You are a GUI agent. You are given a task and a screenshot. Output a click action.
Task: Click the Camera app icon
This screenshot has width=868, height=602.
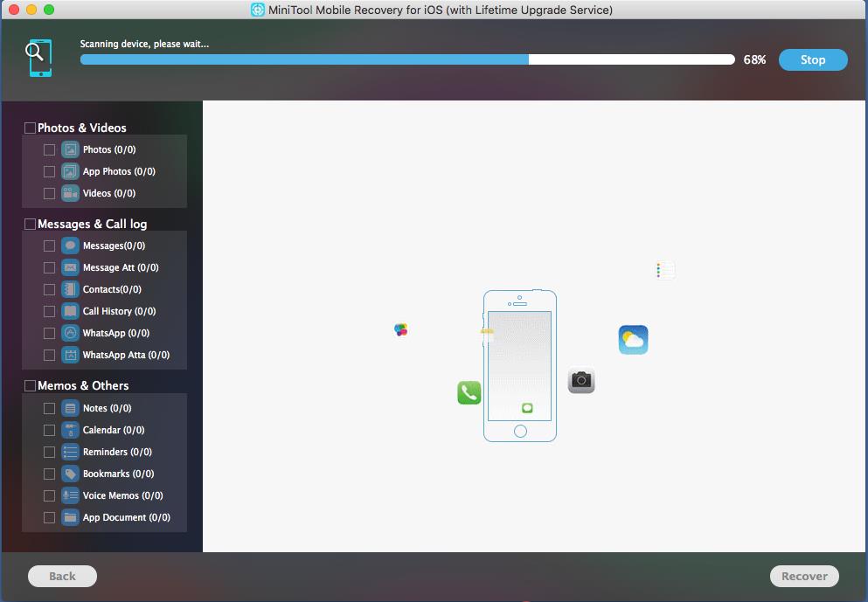coord(581,380)
